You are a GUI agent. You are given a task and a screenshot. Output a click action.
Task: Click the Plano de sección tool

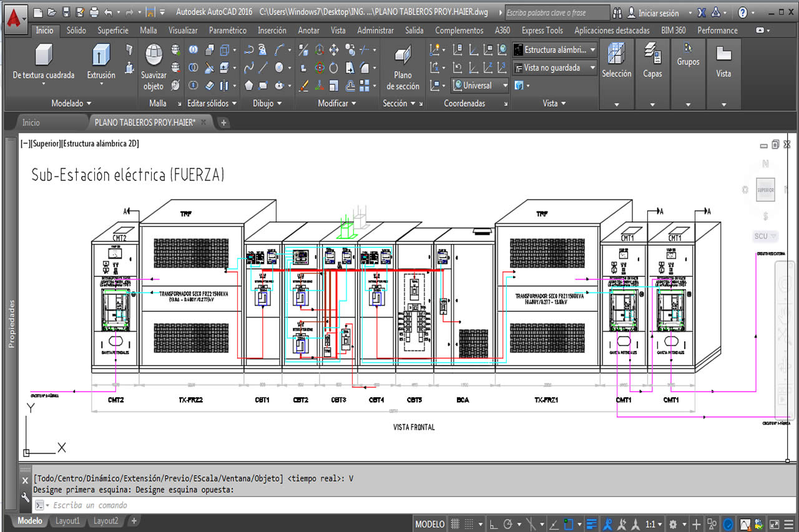(x=403, y=57)
